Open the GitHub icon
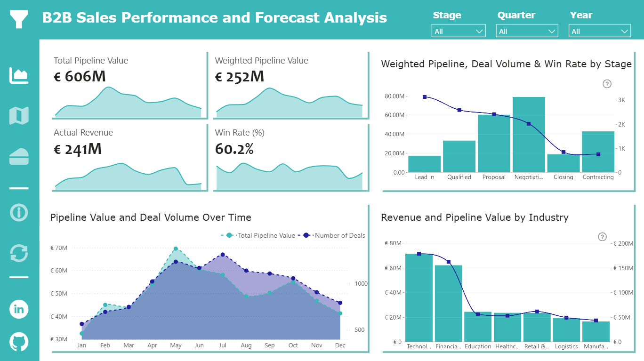The image size is (644, 361). [x=19, y=342]
